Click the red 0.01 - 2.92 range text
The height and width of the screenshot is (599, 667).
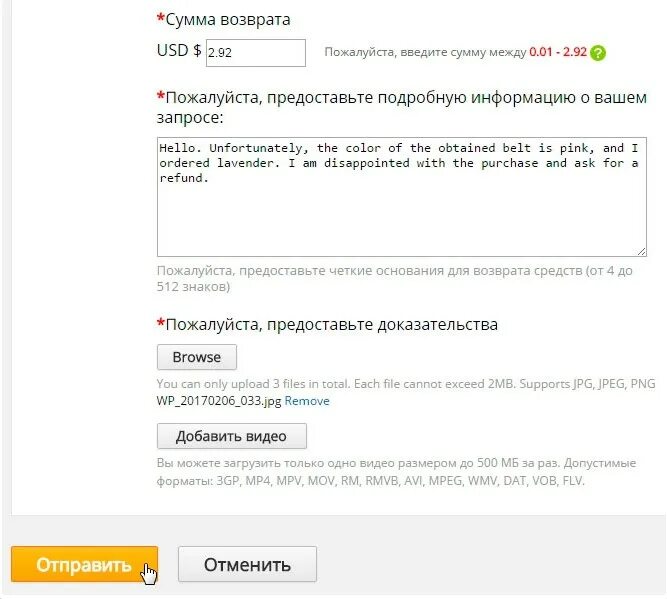(x=558, y=52)
